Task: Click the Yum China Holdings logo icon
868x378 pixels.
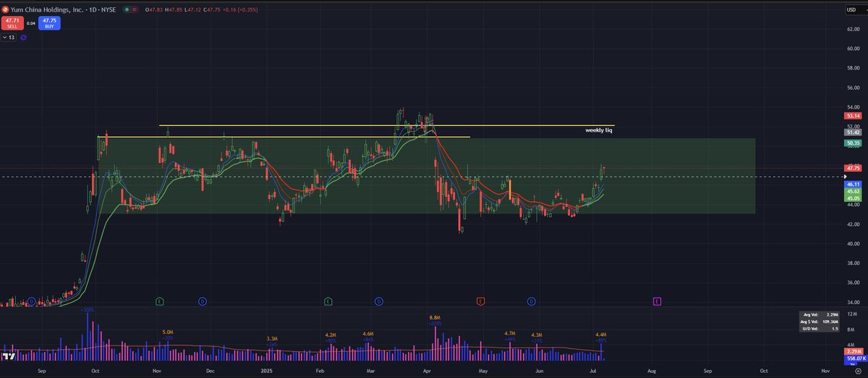Action: 5,9
